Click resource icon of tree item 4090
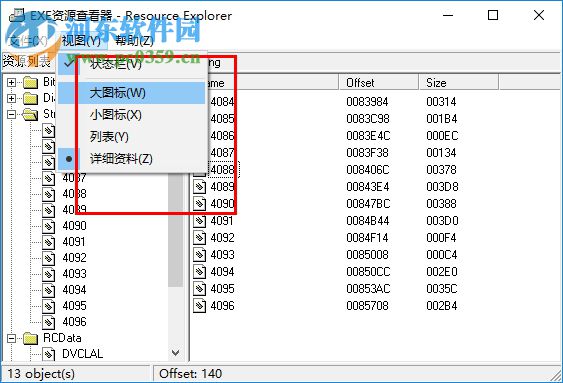 48,226
